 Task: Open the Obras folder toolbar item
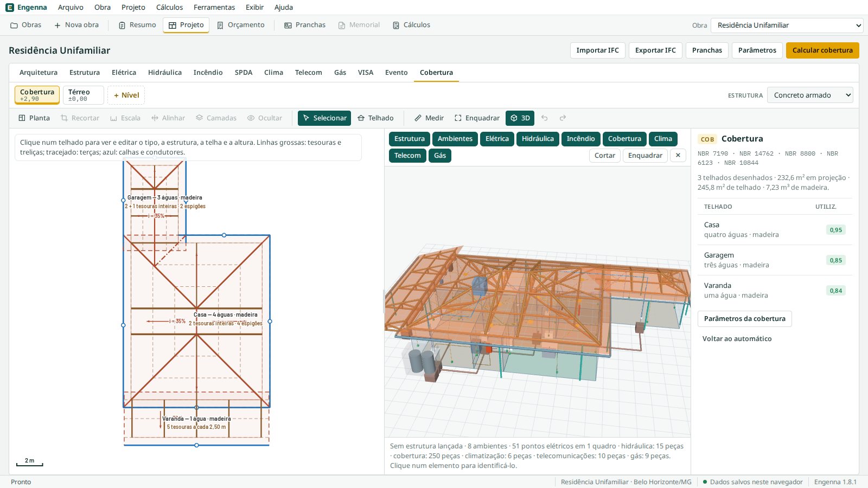(26, 25)
